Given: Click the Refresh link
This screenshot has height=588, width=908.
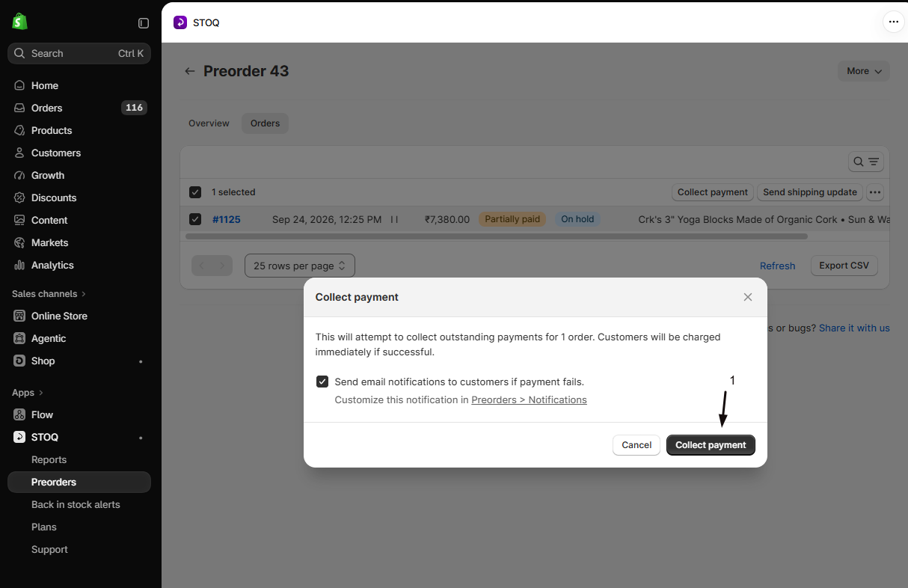Looking at the screenshot, I should 777,266.
